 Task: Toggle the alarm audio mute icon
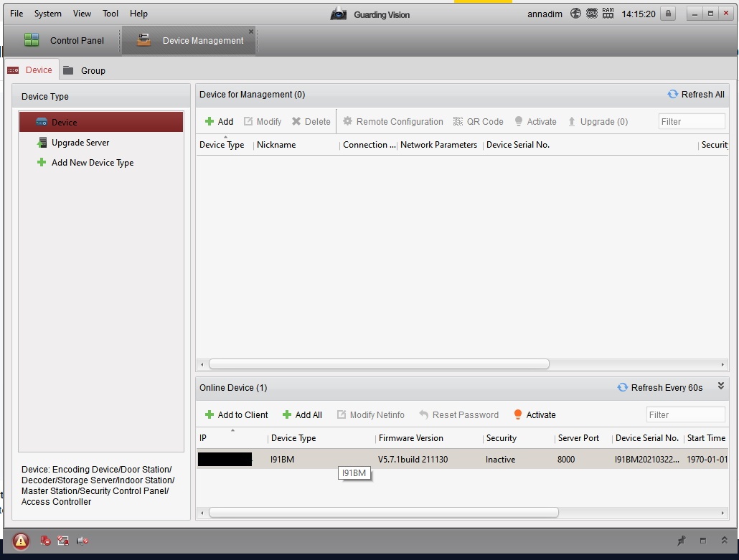coord(82,541)
